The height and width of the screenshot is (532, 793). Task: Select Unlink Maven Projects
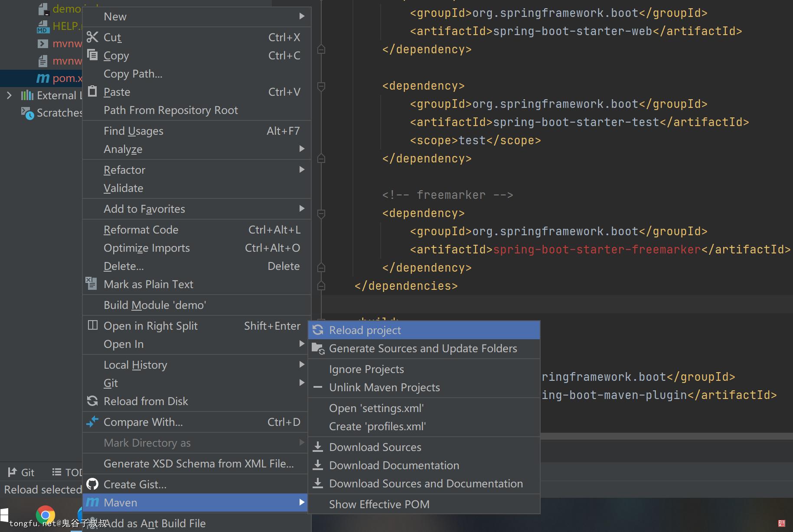tap(424, 387)
